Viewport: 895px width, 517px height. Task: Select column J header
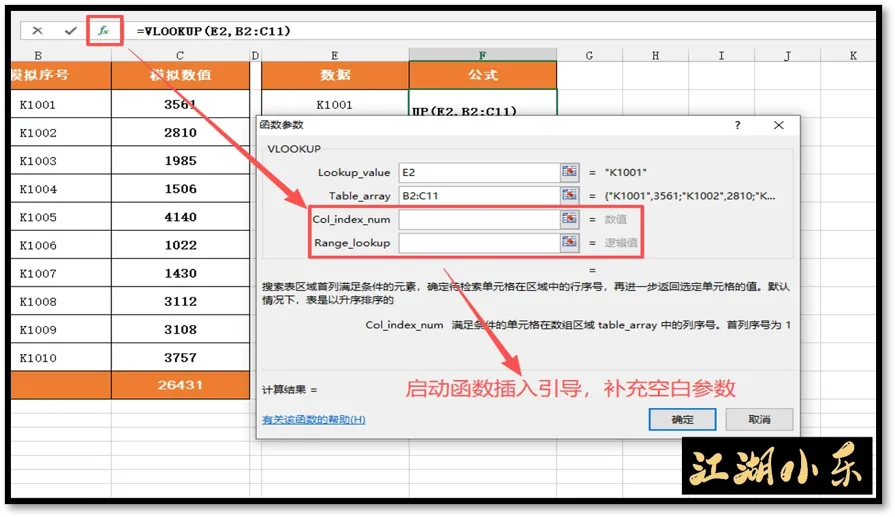pyautogui.click(x=788, y=55)
